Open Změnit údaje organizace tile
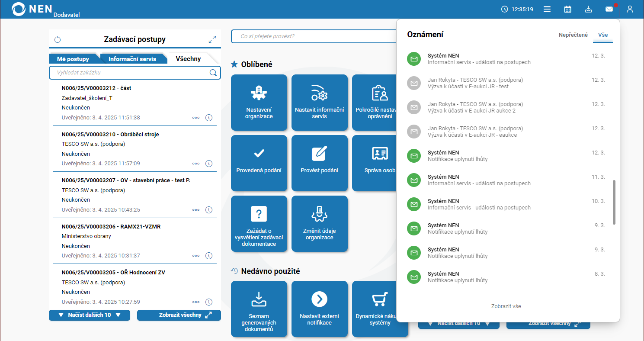 [320, 224]
